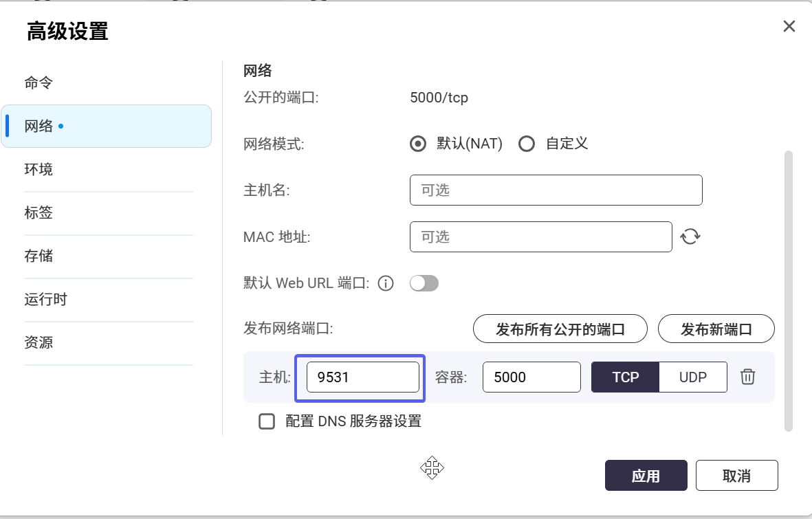Screen dimensions: 812x519
Task: Close the 高级设置 dialog with X
Action: coord(789,27)
